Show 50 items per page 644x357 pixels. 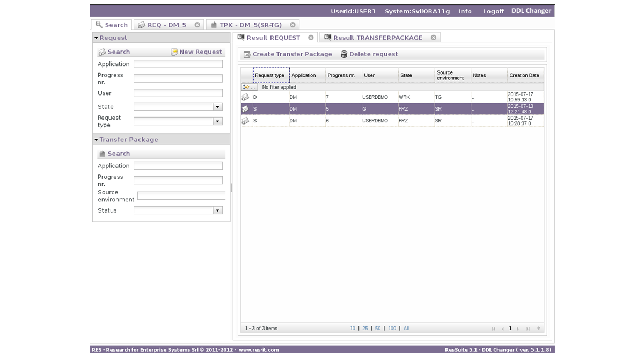378,329
